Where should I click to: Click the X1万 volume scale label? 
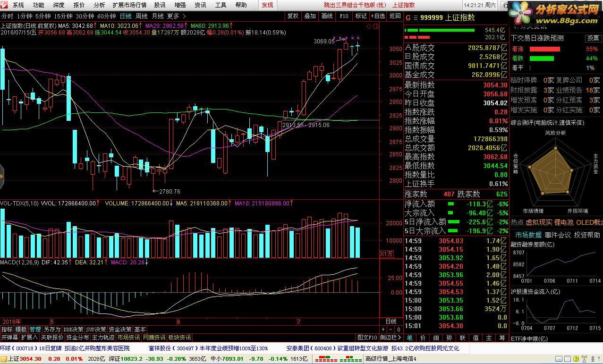pyautogui.click(x=386, y=254)
